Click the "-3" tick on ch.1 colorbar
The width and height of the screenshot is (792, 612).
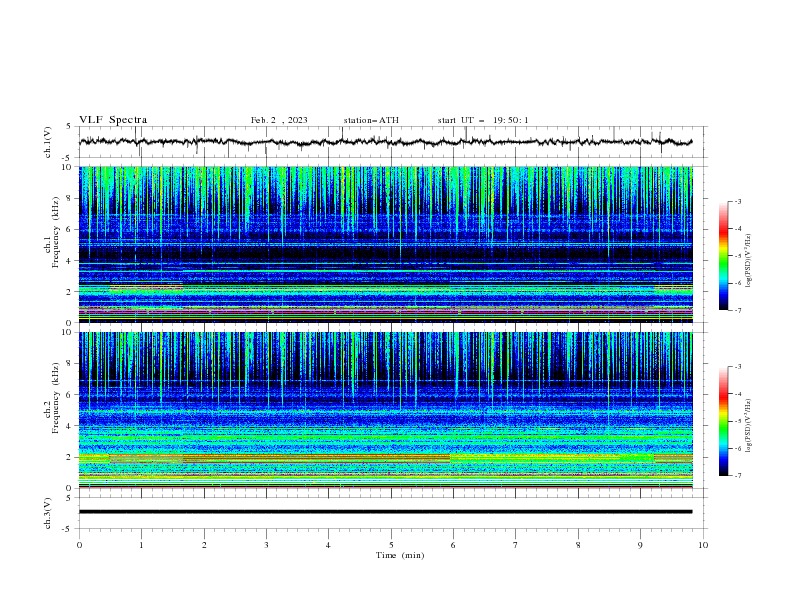coord(737,201)
